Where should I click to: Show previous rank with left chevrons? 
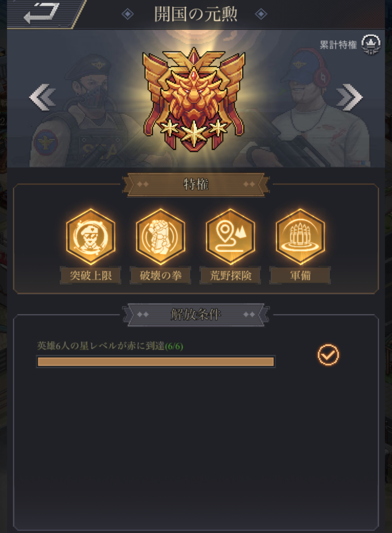pyautogui.click(x=42, y=97)
